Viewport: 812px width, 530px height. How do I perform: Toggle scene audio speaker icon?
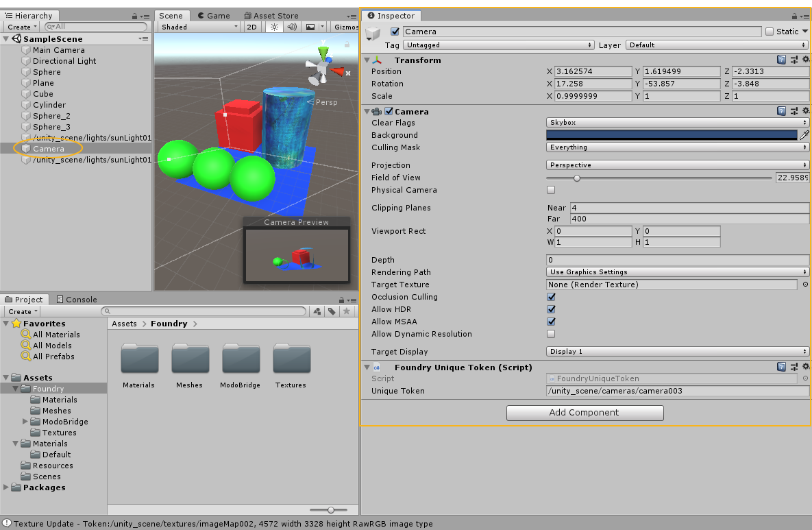click(x=293, y=27)
